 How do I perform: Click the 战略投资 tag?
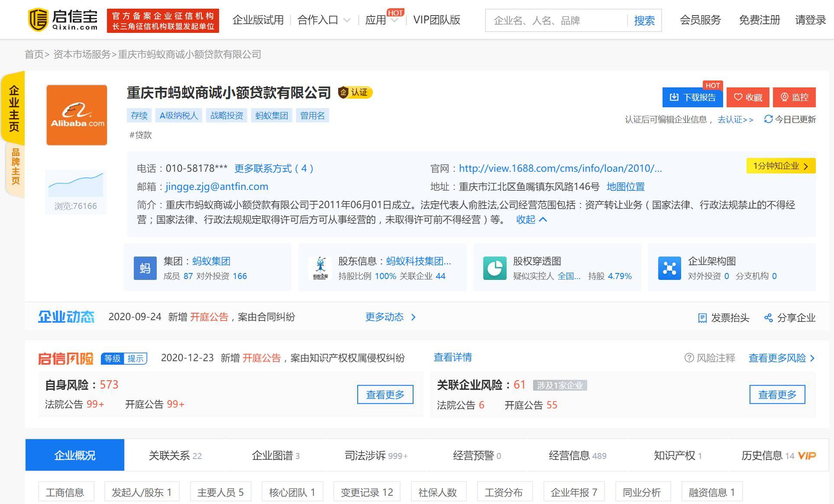coord(226,116)
